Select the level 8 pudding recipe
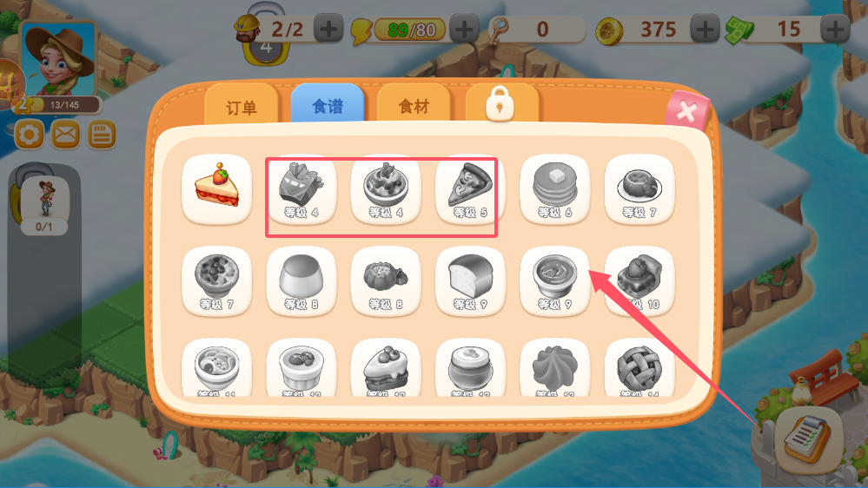 301,281
